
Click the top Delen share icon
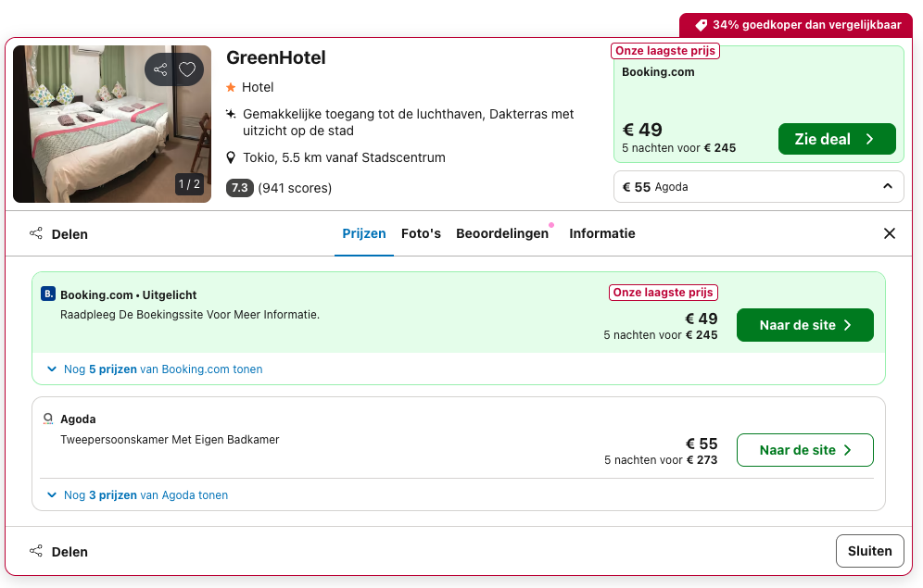(37, 233)
